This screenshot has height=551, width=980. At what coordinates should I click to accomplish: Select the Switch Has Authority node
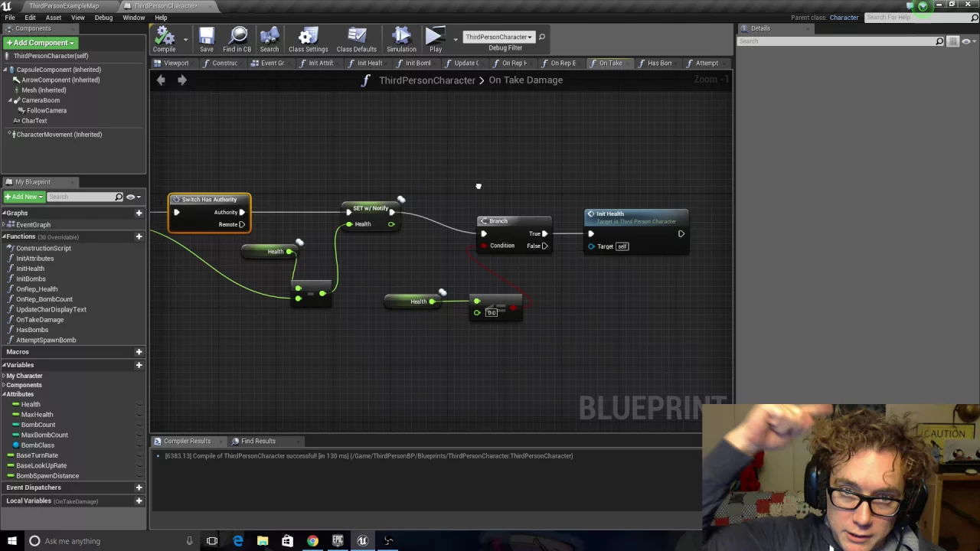[209, 212]
